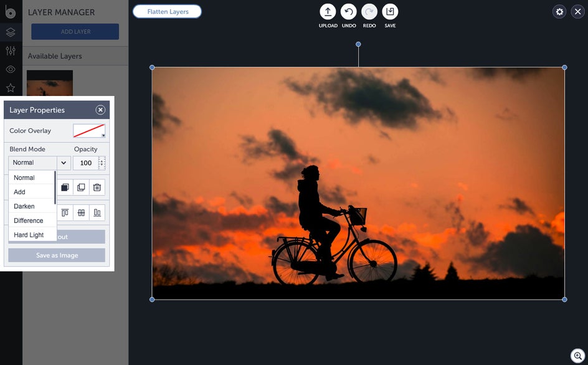Viewport: 588px width, 365px height.
Task: Click the Upload icon
Action: click(x=328, y=12)
